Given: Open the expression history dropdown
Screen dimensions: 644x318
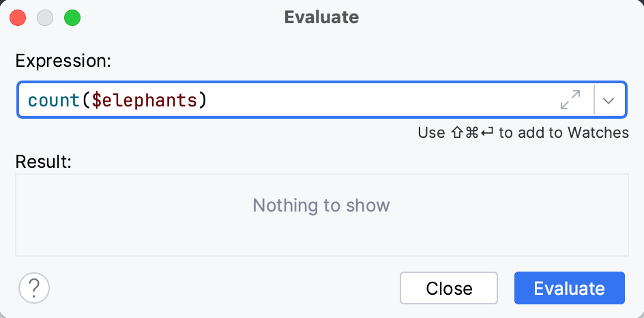Looking at the screenshot, I should [x=609, y=100].
